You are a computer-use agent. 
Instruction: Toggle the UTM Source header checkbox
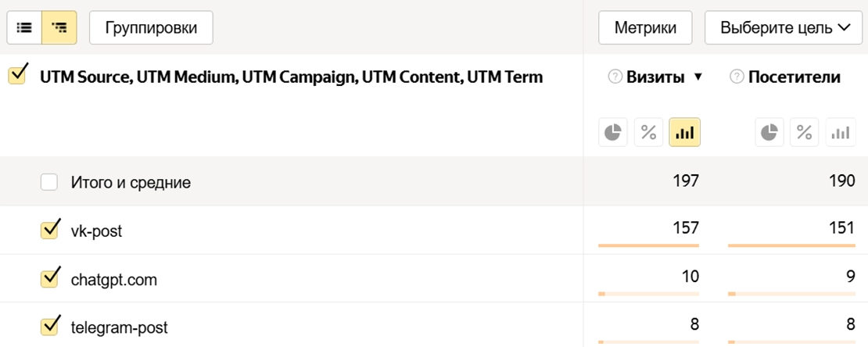click(16, 77)
